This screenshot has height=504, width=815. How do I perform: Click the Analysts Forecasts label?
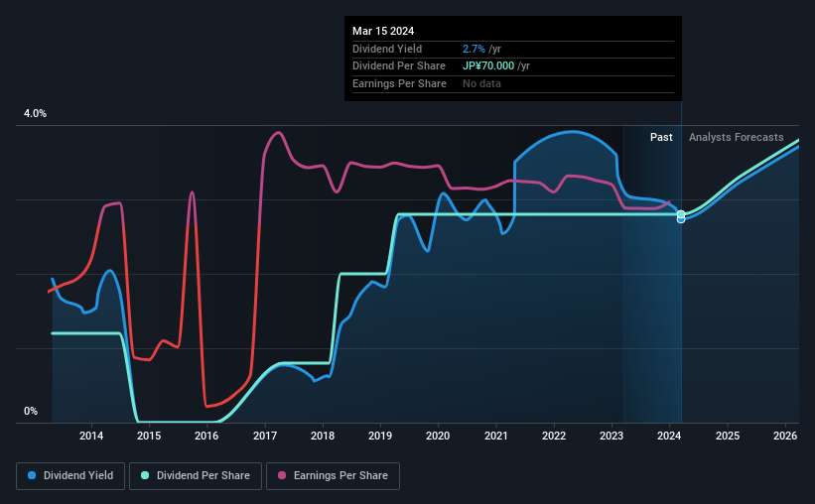tap(736, 137)
